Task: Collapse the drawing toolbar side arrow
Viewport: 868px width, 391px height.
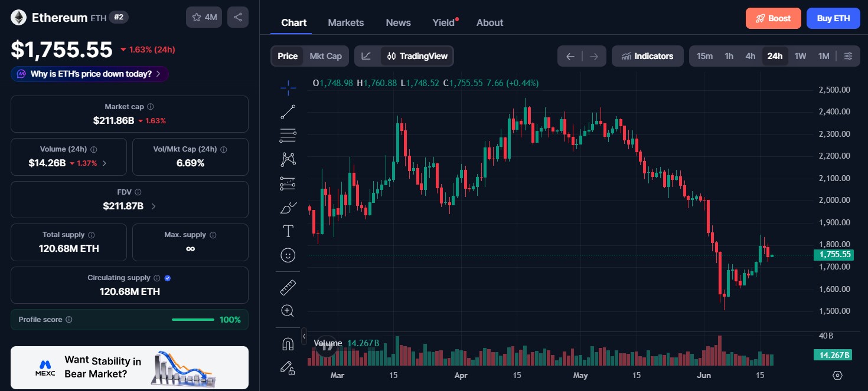Action: [x=304, y=336]
